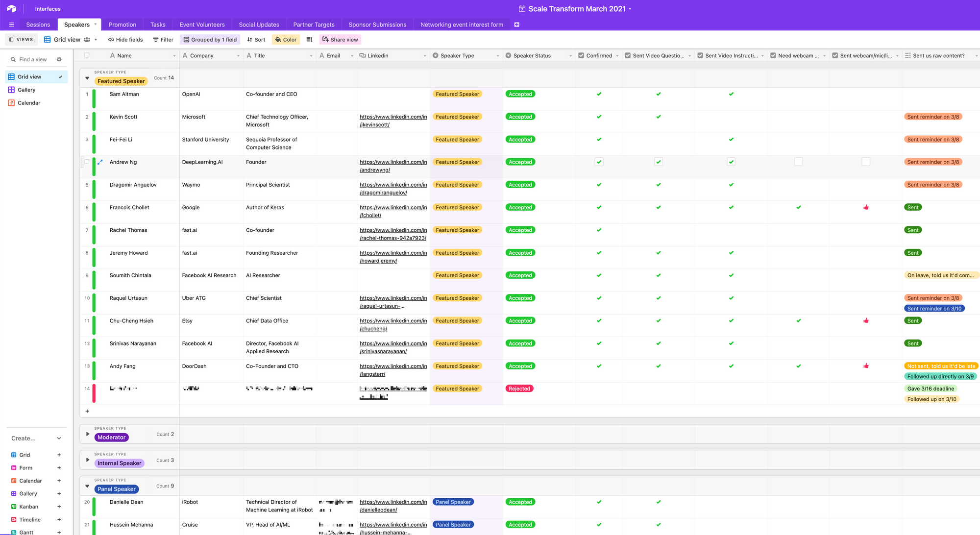
Task: Expand the Moderator group
Action: [x=88, y=434]
